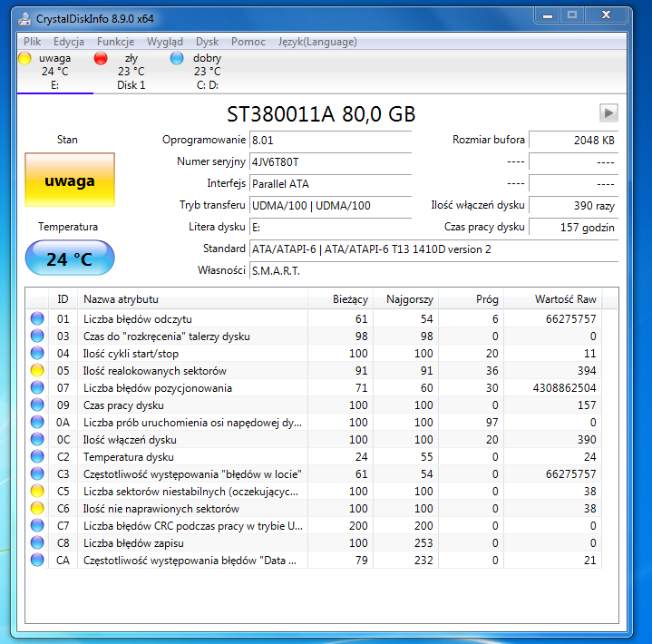Image resolution: width=652 pixels, height=644 pixels.
Task: Click the 'Próg' column header
Action: (472, 299)
